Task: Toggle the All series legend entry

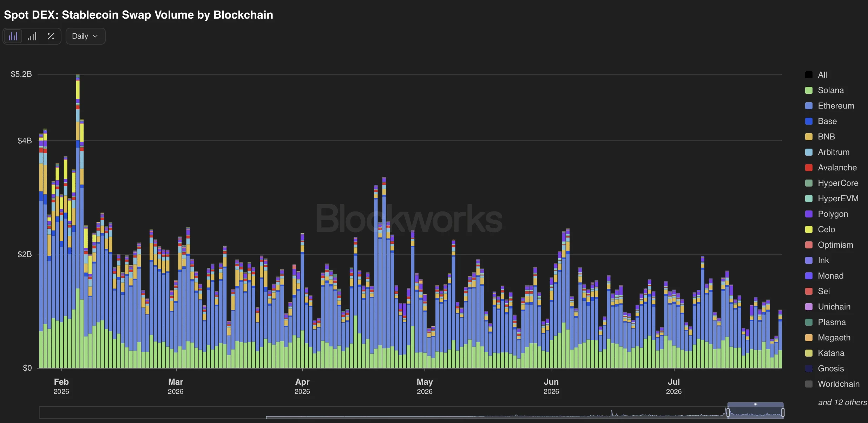Action: (x=816, y=75)
